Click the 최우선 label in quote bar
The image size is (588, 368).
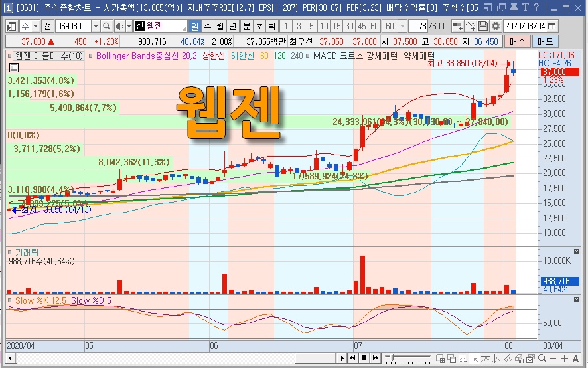pos(301,41)
